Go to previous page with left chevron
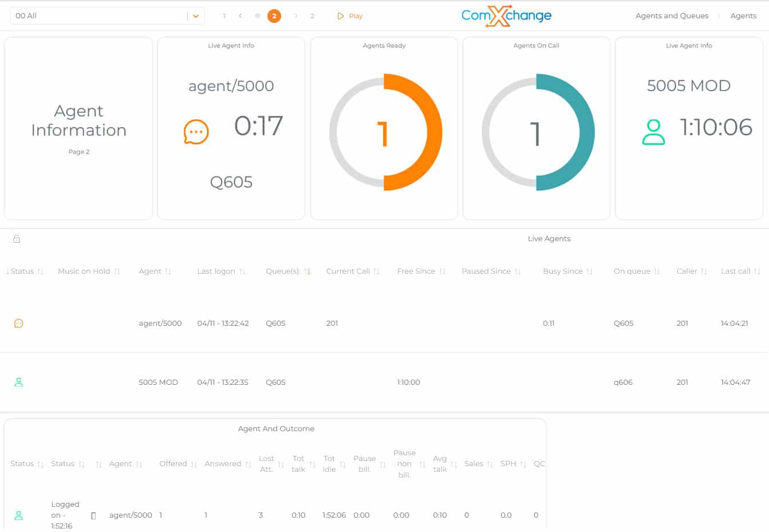769x532 pixels. click(240, 16)
